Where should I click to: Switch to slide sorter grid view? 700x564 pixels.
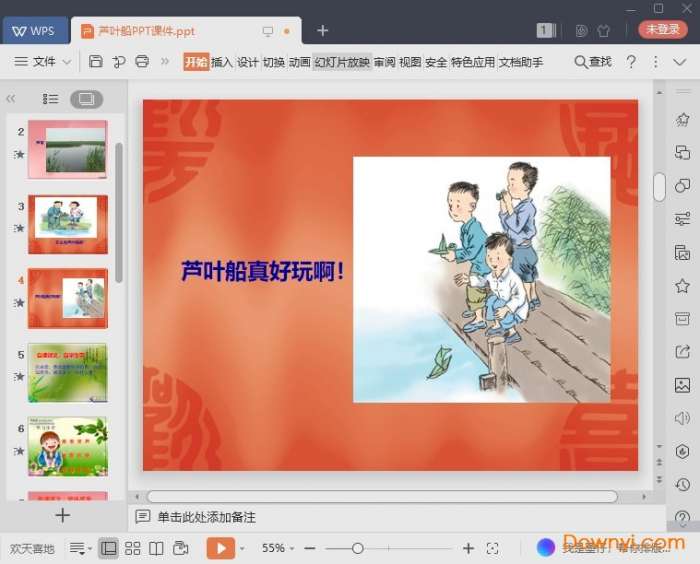(133, 548)
